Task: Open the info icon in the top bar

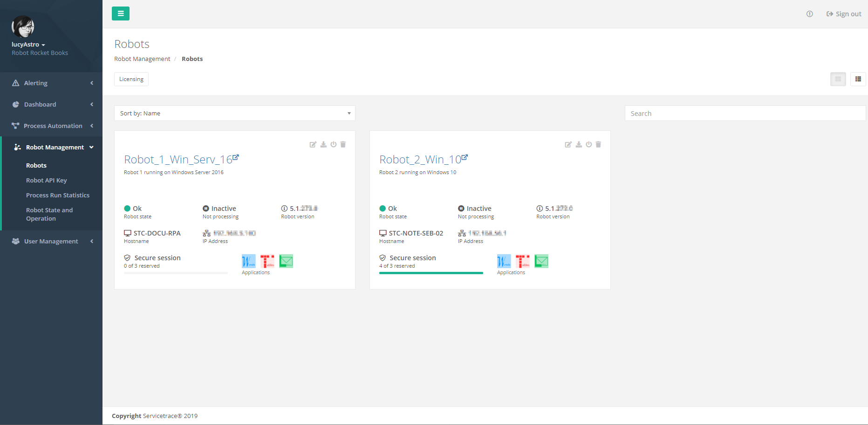Action: click(x=809, y=14)
